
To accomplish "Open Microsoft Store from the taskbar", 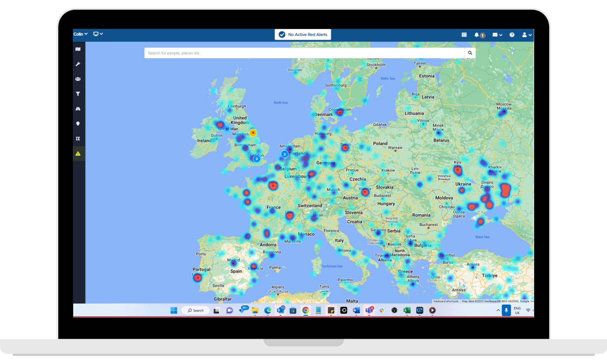I will click(293, 310).
